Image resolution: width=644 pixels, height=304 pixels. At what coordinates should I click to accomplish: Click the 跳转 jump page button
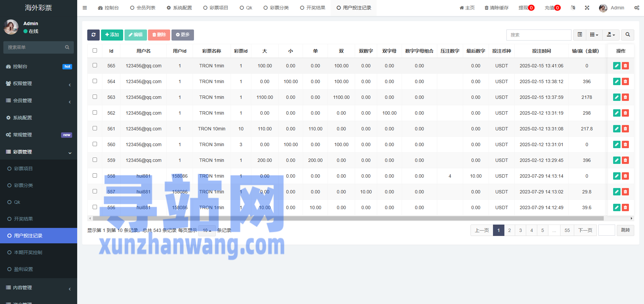pos(625,230)
